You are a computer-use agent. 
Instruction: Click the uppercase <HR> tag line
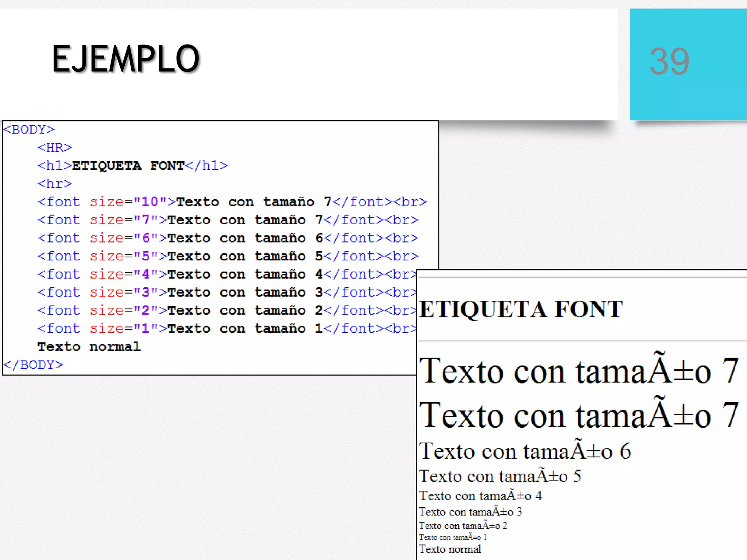click(55, 148)
